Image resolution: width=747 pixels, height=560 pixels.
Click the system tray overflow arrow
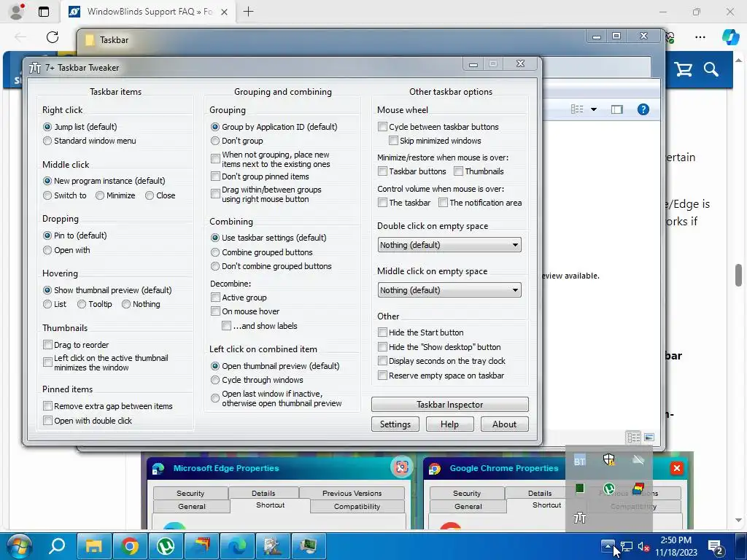click(608, 546)
